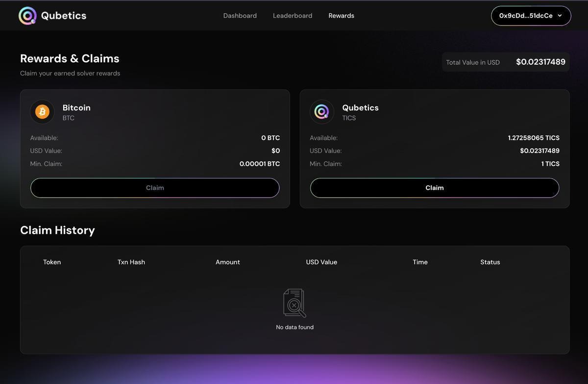The width and height of the screenshot is (588, 384).
Task: Click the Qubetics brand name in header
Action: 64,16
